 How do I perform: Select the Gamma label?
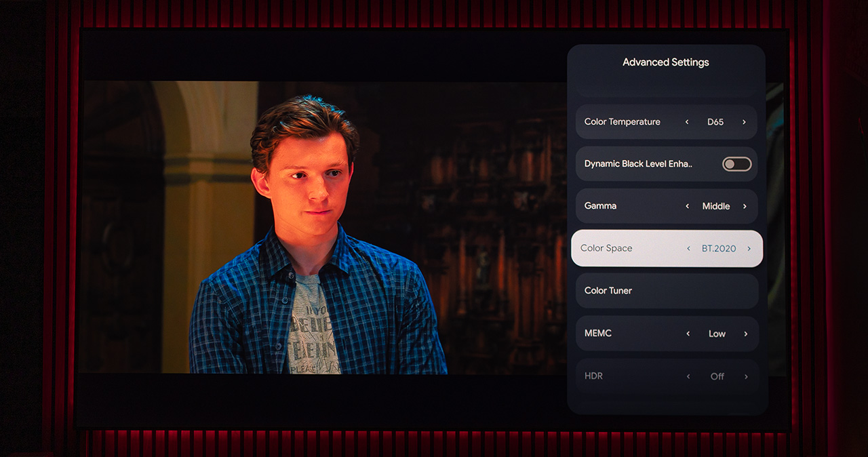click(x=600, y=206)
